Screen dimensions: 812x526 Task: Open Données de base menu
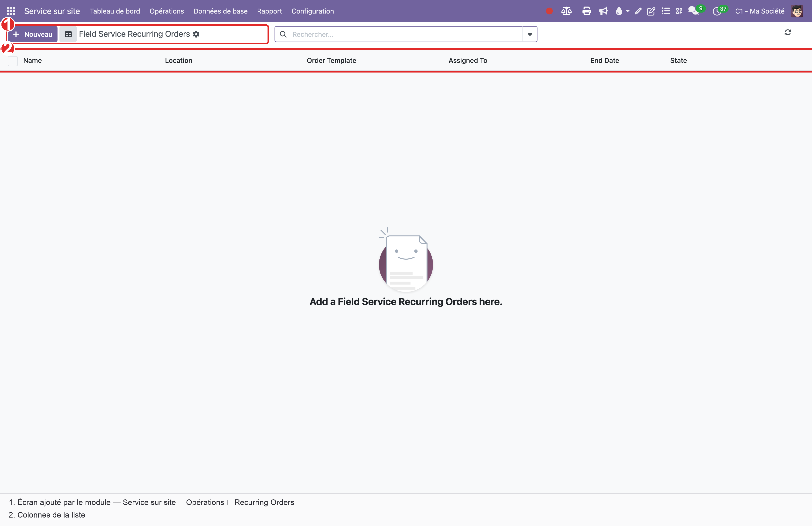pos(220,11)
